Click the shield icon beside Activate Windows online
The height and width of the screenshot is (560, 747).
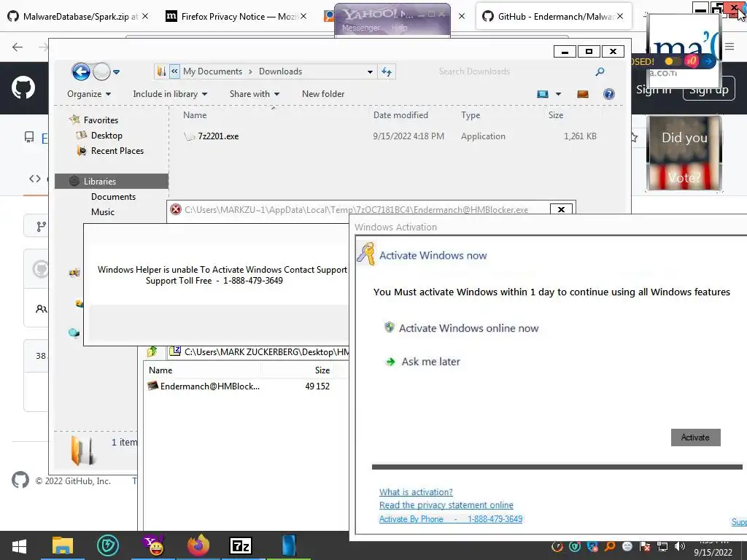coord(390,327)
